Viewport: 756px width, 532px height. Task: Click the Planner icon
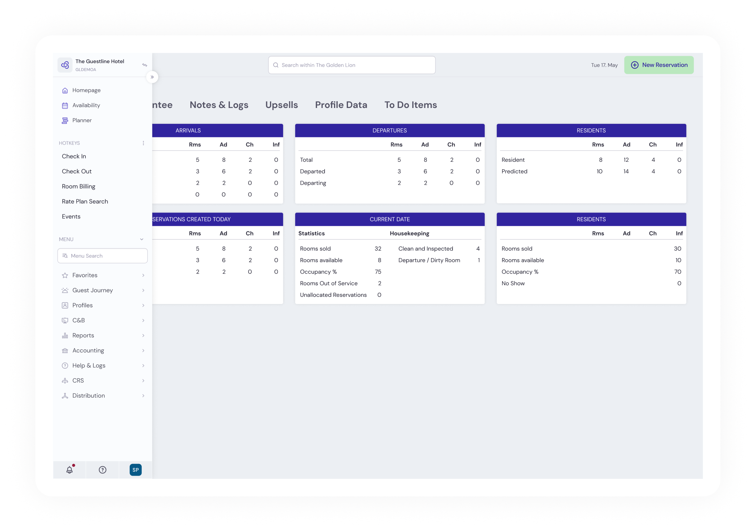(x=65, y=120)
